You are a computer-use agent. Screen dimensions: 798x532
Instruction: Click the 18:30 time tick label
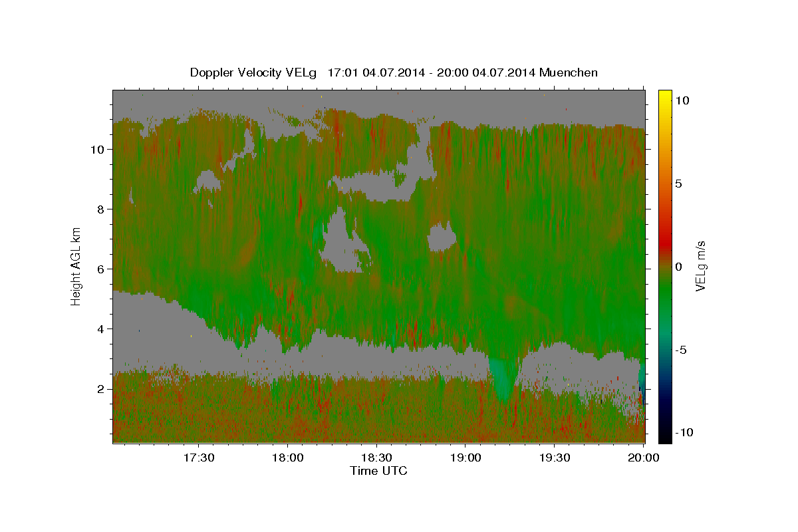[x=377, y=458]
